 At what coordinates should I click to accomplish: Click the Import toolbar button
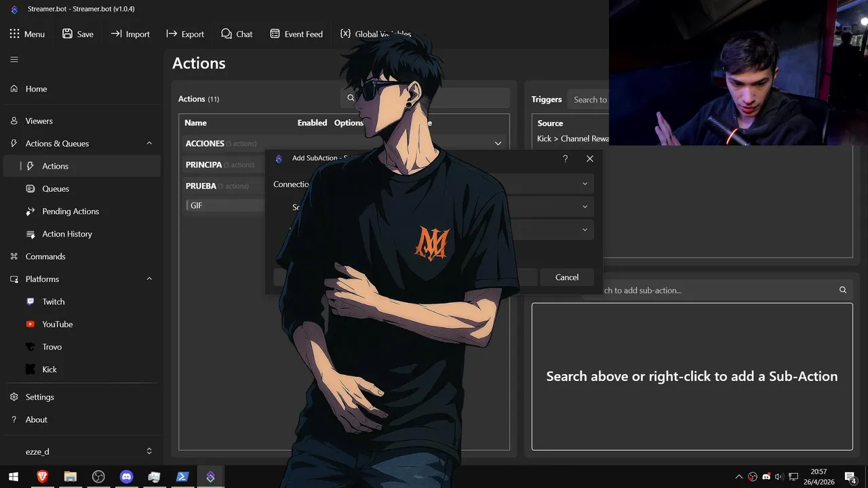(130, 34)
